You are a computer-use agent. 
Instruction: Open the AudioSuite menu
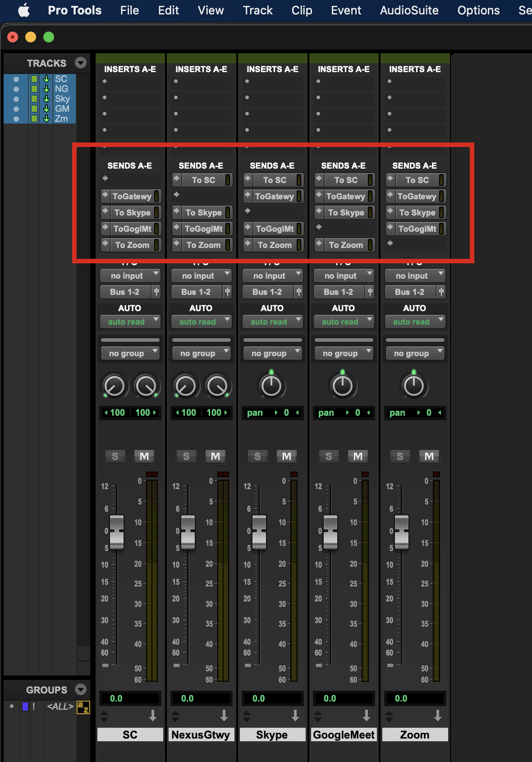click(x=409, y=10)
